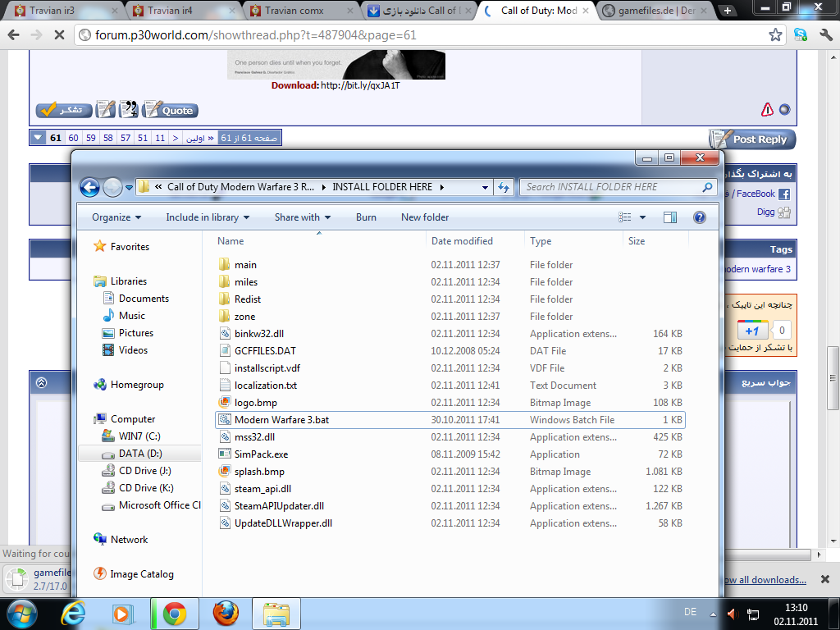This screenshot has height=630, width=840.
Task: Select the logo.bmp file icon
Action: pyautogui.click(x=225, y=402)
